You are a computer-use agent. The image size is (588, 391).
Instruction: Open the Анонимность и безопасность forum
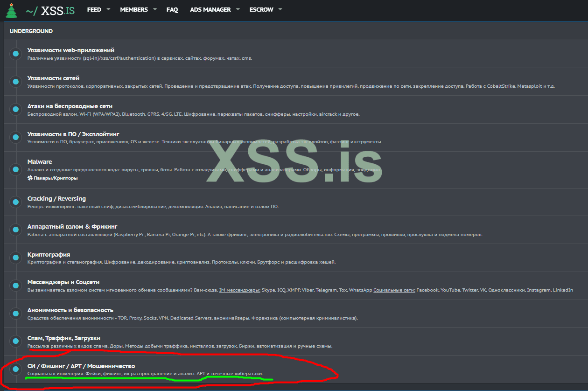pyautogui.click(x=70, y=310)
